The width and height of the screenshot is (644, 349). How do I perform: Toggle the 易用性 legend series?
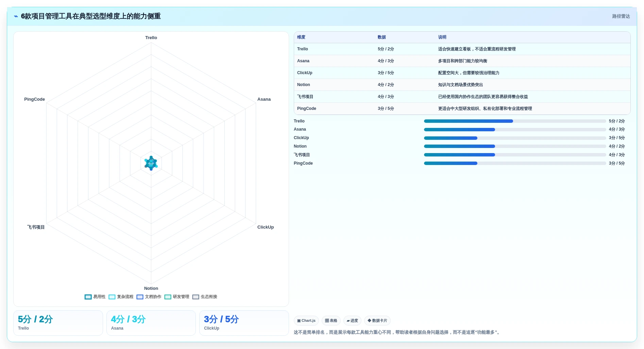[95, 297]
